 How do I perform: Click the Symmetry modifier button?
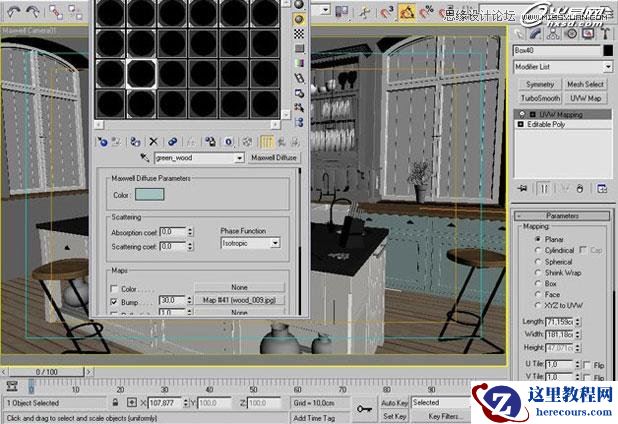pyautogui.click(x=540, y=84)
